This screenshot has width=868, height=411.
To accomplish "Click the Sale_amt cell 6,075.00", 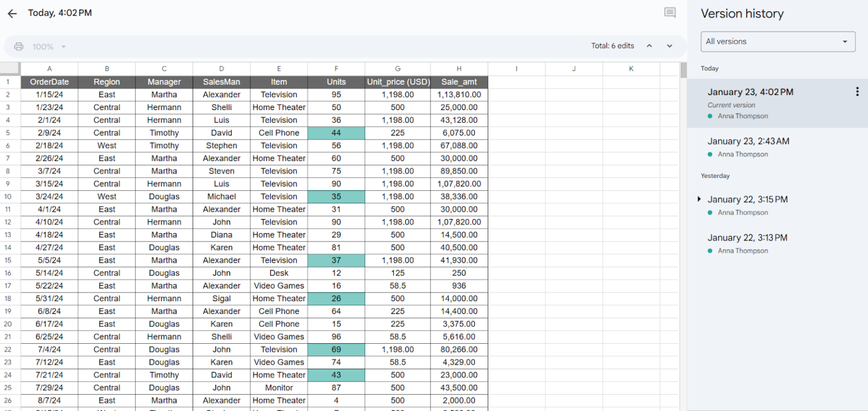I will [459, 133].
